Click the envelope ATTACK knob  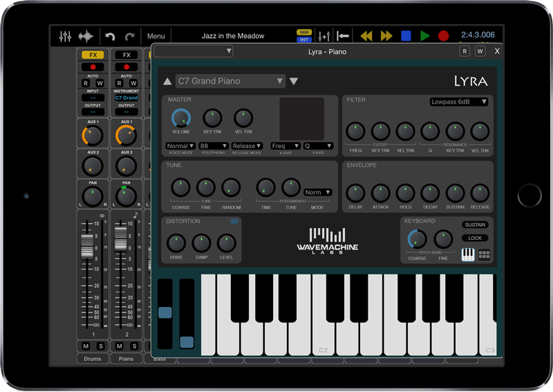[x=380, y=194]
